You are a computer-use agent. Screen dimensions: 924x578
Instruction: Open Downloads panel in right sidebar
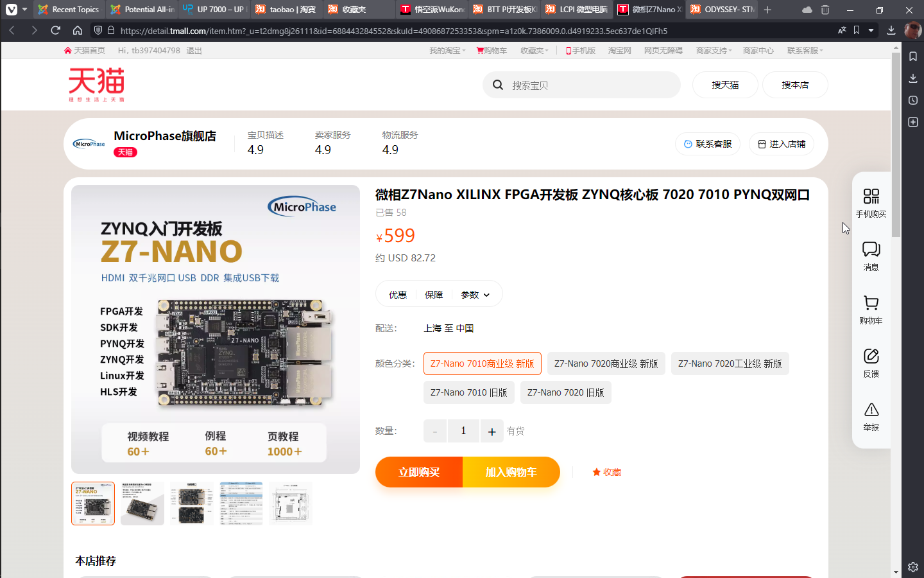(x=913, y=78)
